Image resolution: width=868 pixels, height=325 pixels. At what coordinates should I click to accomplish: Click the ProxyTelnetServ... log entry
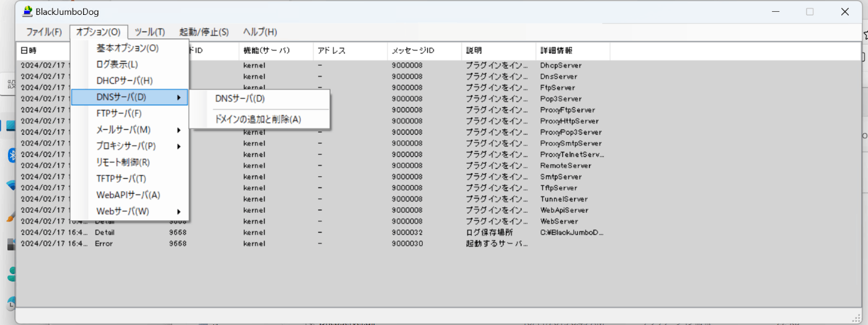(572, 154)
